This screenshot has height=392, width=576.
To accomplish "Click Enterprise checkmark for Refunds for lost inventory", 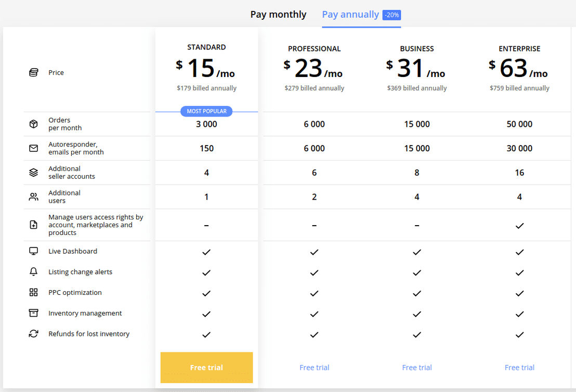I will [x=519, y=335].
